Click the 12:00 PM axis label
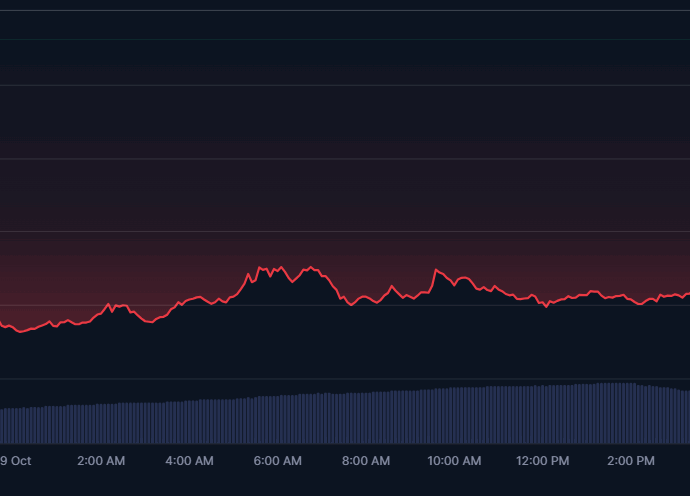The image size is (690, 496). coord(543,461)
